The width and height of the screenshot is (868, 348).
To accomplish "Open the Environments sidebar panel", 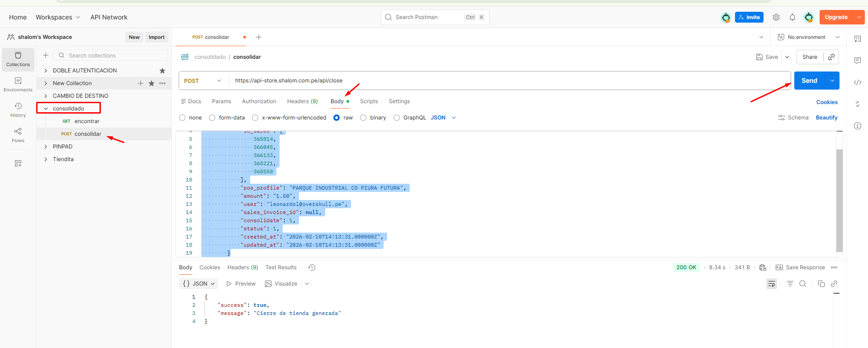I will (x=18, y=84).
